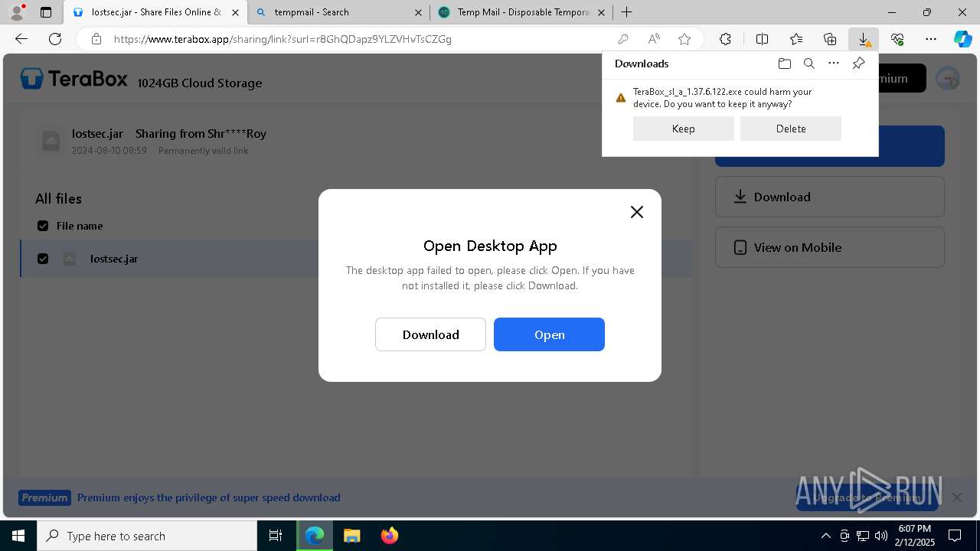This screenshot has height=551, width=980.
Task: Add this page to favorites star
Action: click(x=684, y=39)
